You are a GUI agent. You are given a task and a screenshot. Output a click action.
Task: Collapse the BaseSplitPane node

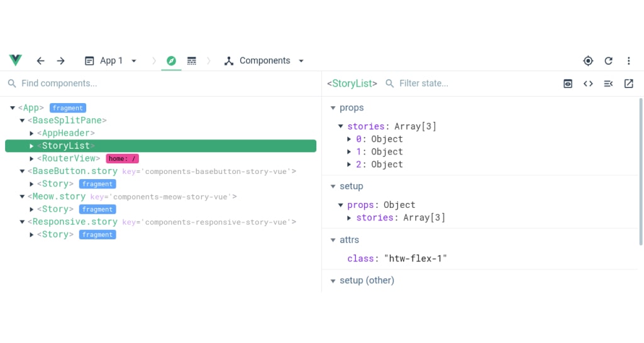point(22,121)
